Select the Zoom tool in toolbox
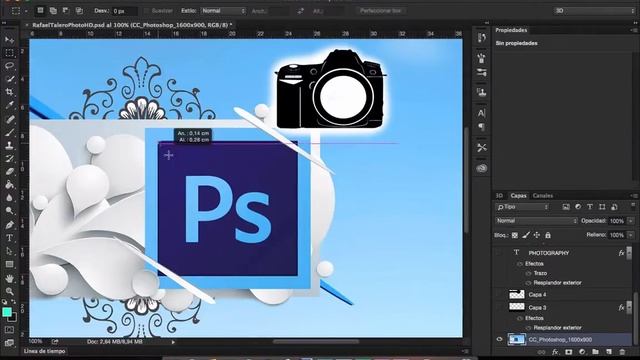Viewport: 640px width, 360px height. (x=9, y=291)
